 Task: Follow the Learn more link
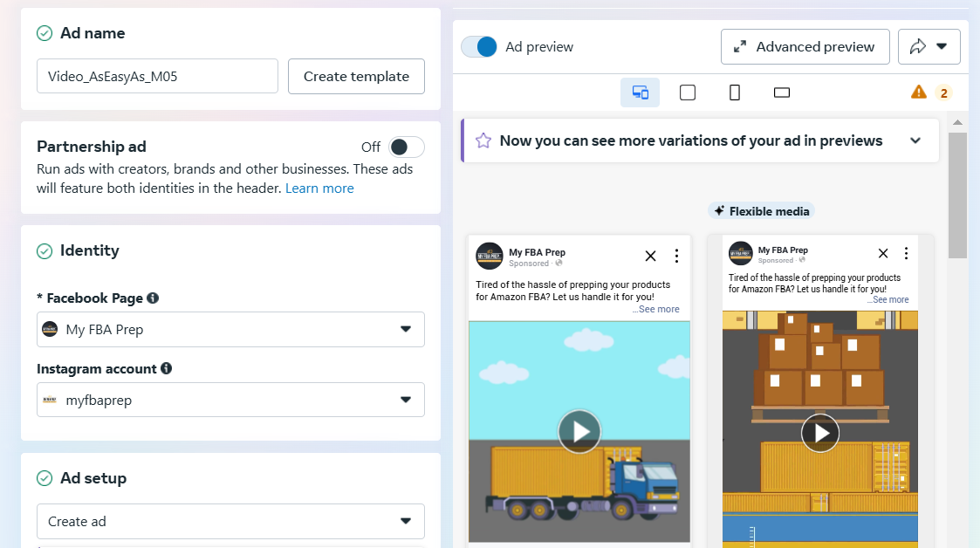coord(319,188)
